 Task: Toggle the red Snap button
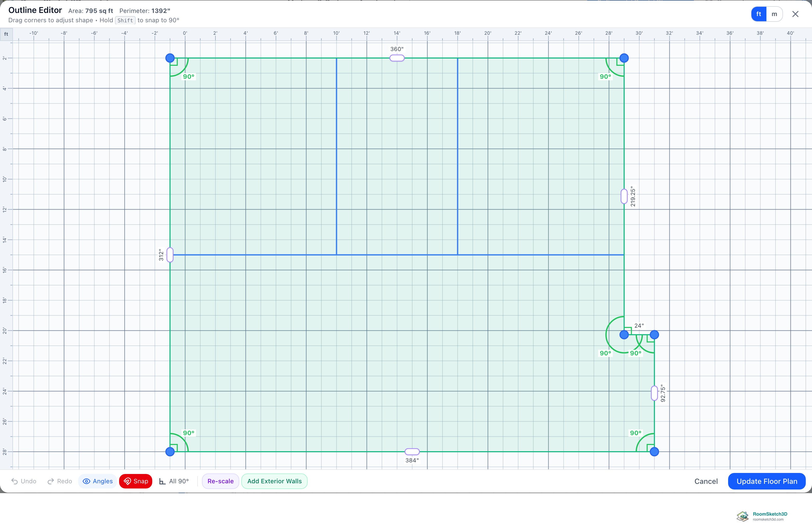coord(136,481)
